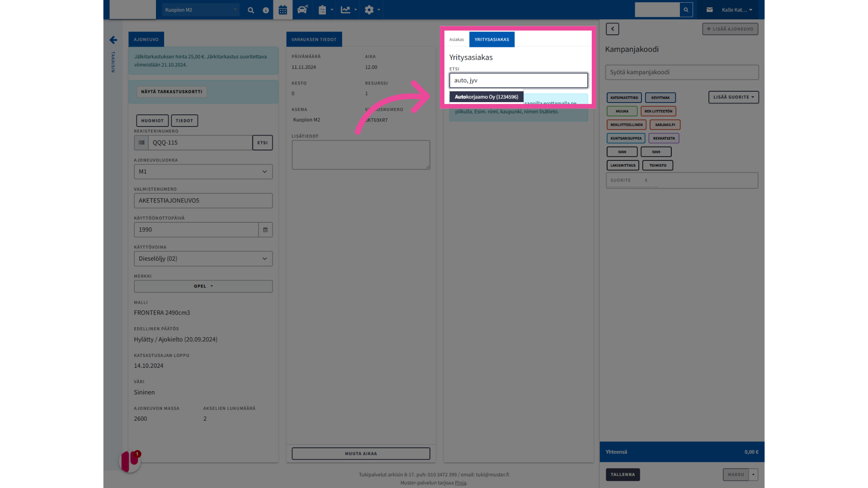The height and width of the screenshot is (488, 868).
Task: Add the KEVYTMAK service
Action: point(660,98)
